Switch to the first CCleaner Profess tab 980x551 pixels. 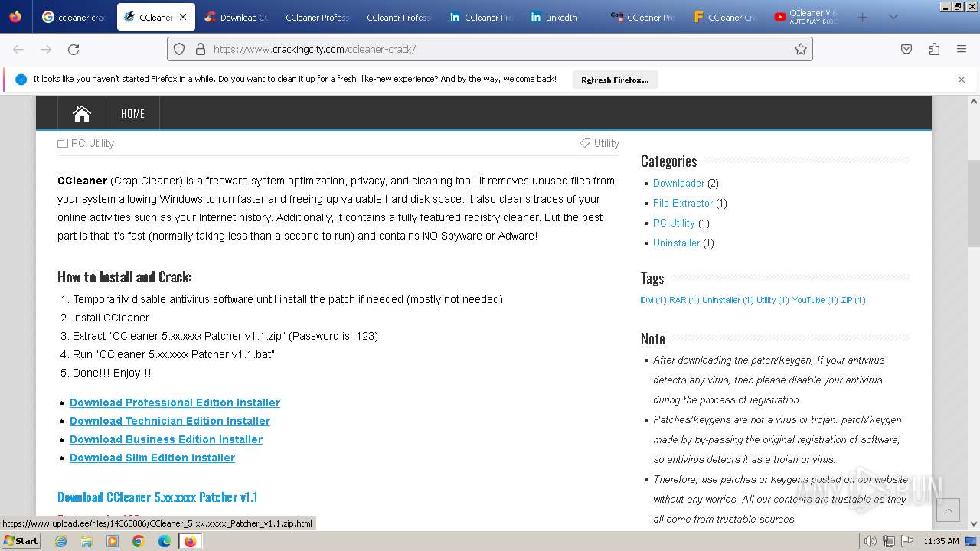317,17
